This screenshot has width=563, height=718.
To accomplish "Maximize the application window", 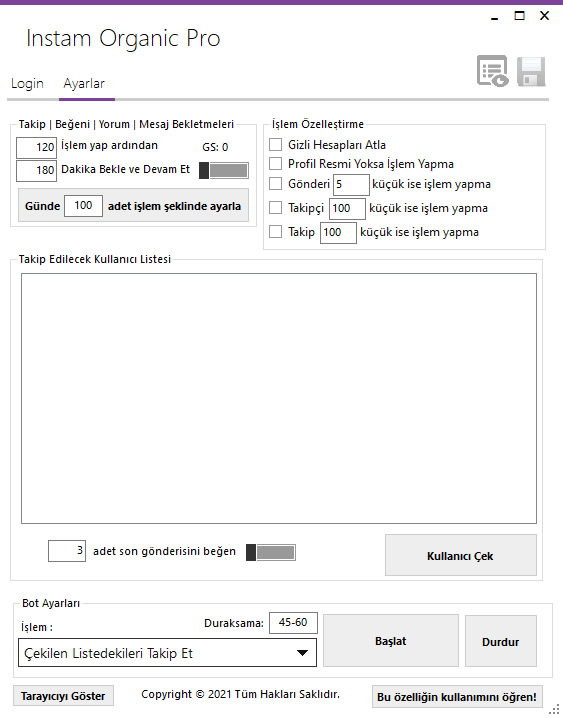I will (520, 16).
